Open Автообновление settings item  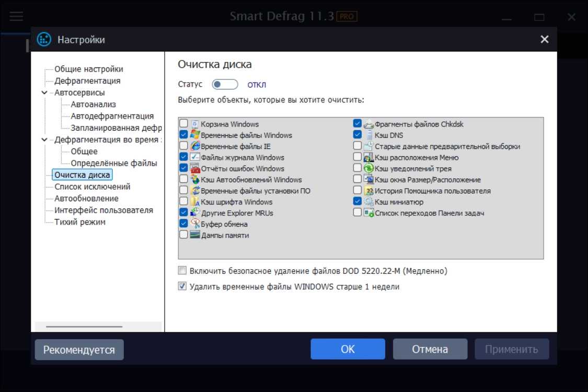coord(86,199)
